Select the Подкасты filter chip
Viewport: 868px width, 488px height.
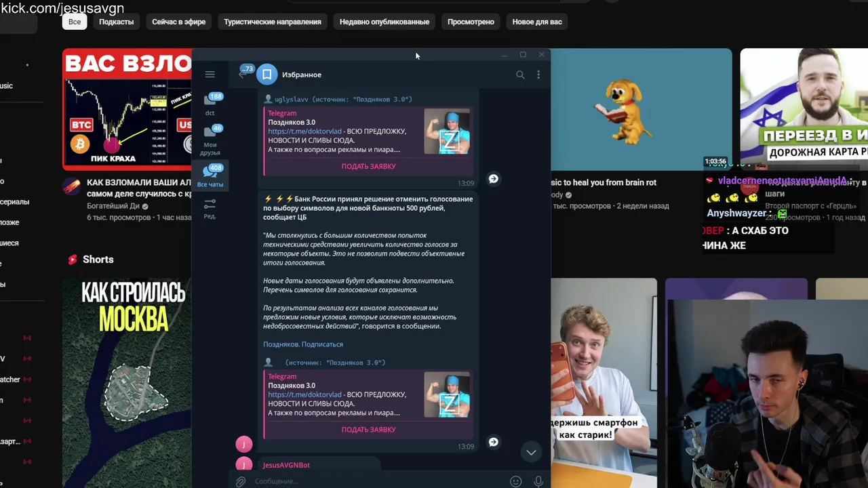117,22
